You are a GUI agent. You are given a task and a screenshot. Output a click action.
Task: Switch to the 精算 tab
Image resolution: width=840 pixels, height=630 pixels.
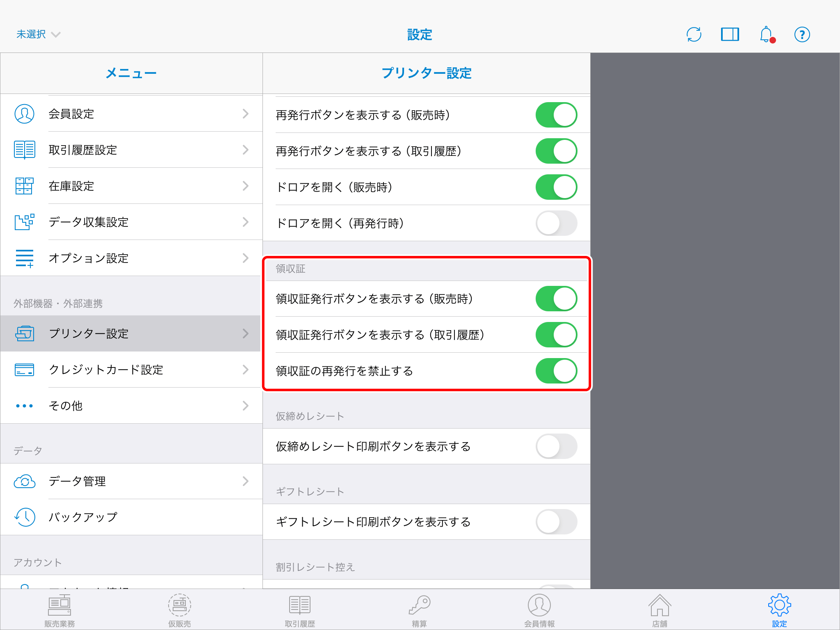419,610
